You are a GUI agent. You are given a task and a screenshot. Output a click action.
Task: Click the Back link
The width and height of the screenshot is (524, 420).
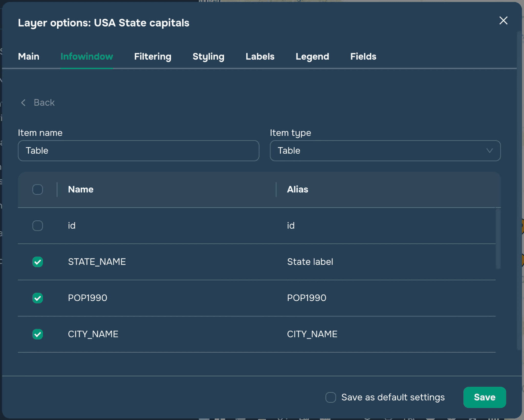coord(44,103)
